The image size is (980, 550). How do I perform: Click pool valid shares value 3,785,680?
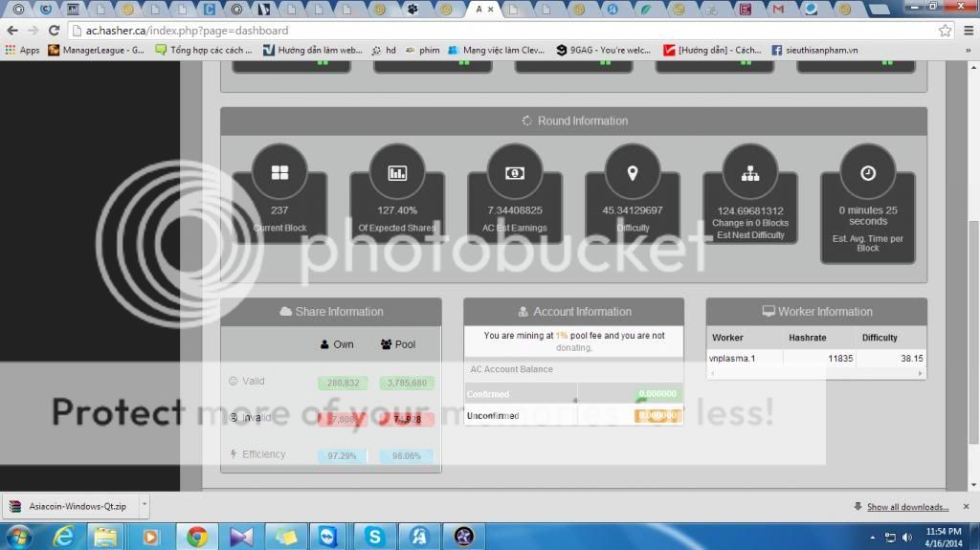pos(406,383)
